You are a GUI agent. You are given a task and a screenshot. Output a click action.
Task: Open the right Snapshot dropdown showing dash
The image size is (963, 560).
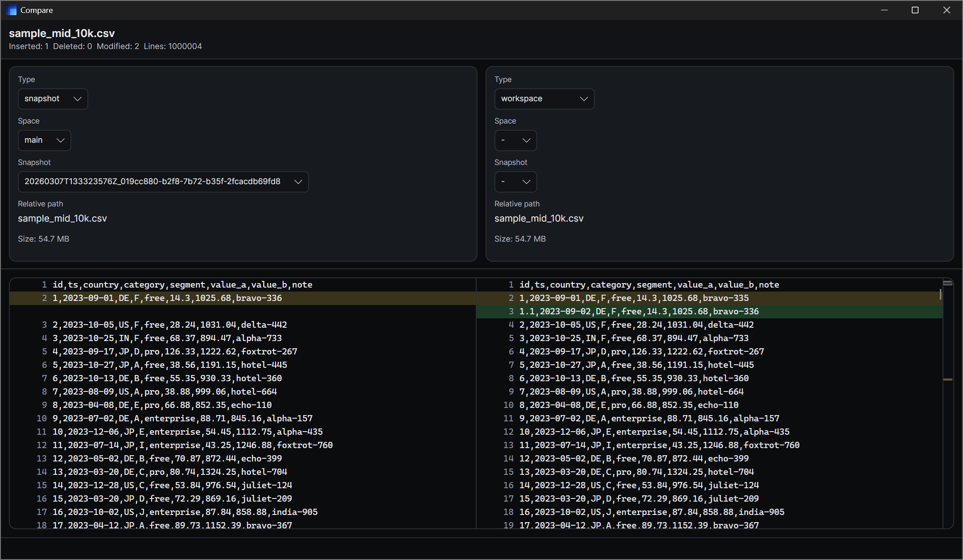pos(515,181)
